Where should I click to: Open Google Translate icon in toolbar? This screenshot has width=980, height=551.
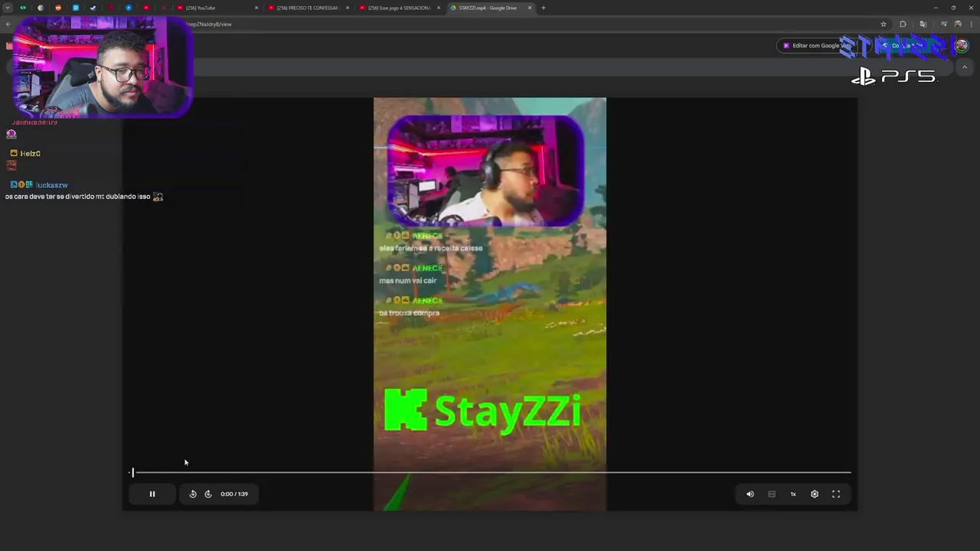(x=923, y=24)
